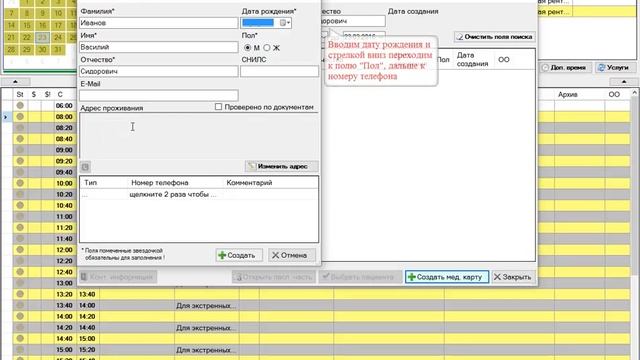The image size is (640, 360).
Task: Click the Отчество field containing Сидорович
Action: (x=158, y=71)
